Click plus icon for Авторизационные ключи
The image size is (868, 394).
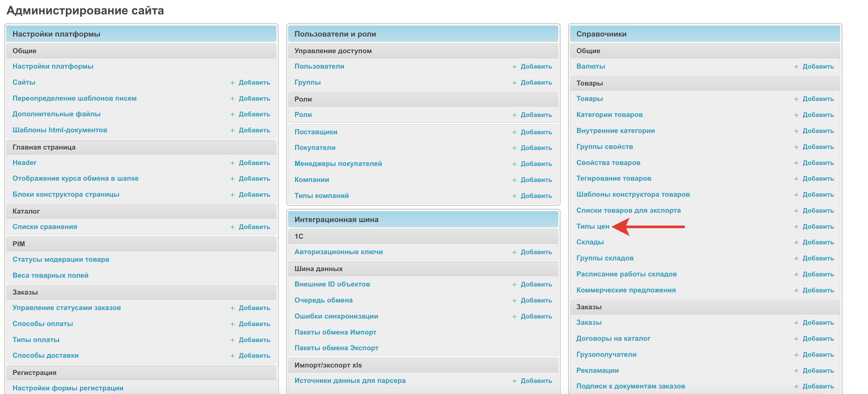[514, 252]
